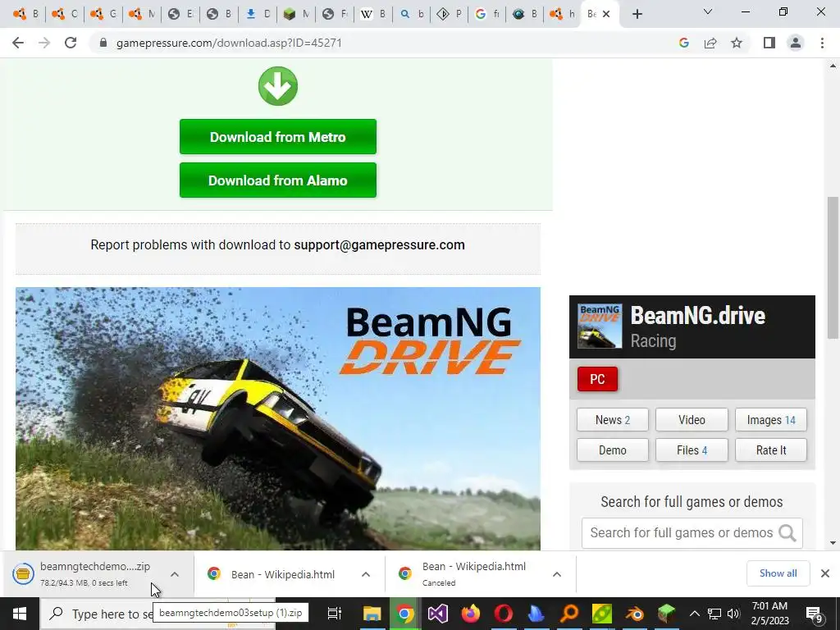Switch to the green cube icon tab

coord(296,15)
